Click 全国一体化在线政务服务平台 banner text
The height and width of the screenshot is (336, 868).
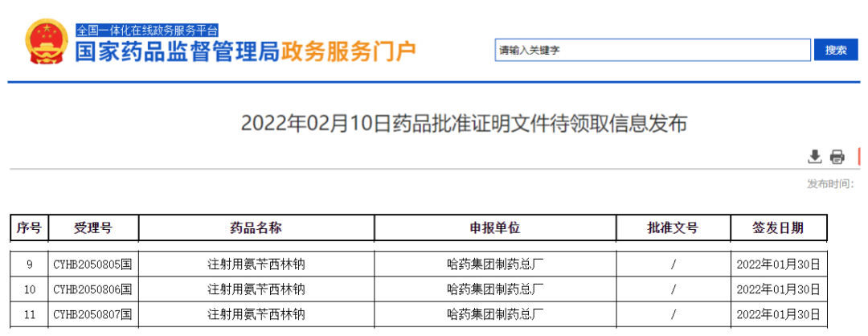pyautogui.click(x=147, y=30)
